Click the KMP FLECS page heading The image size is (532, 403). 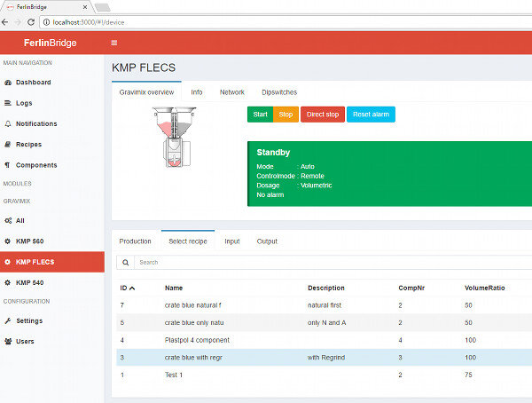[144, 67]
